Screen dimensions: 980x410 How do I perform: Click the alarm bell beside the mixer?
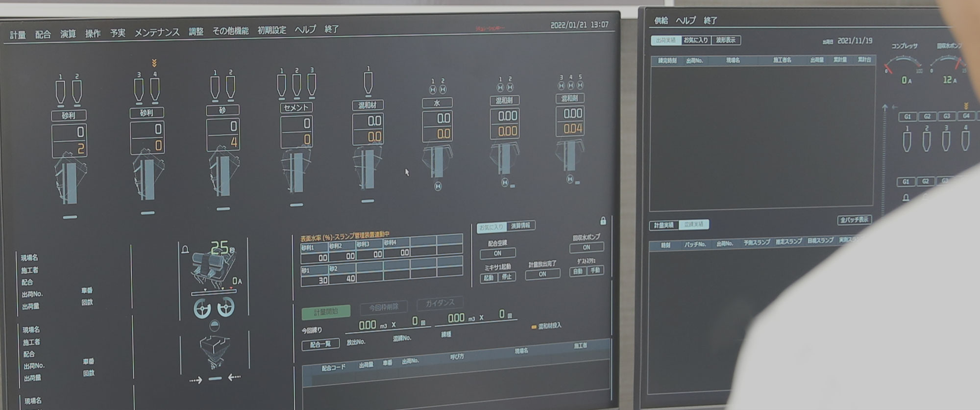click(x=185, y=250)
